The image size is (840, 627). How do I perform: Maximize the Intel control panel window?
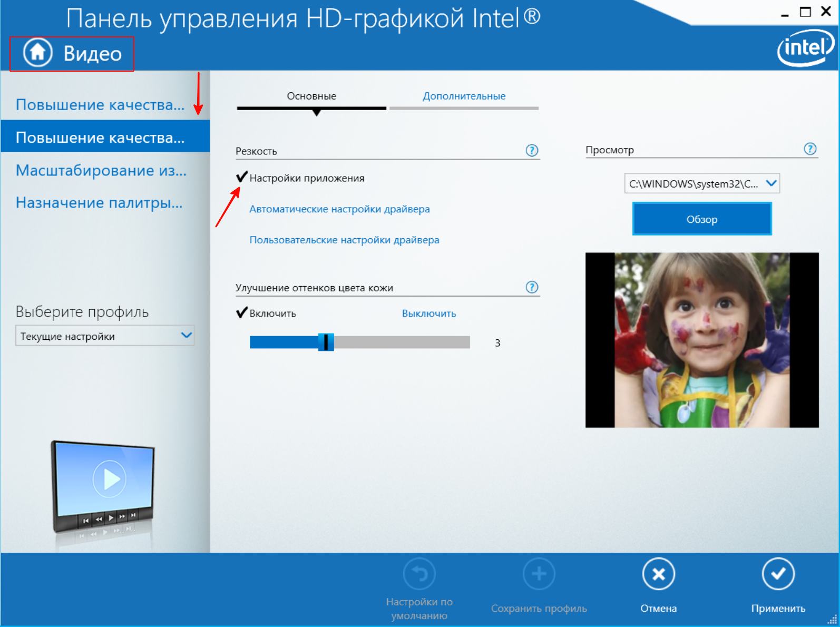(x=805, y=12)
